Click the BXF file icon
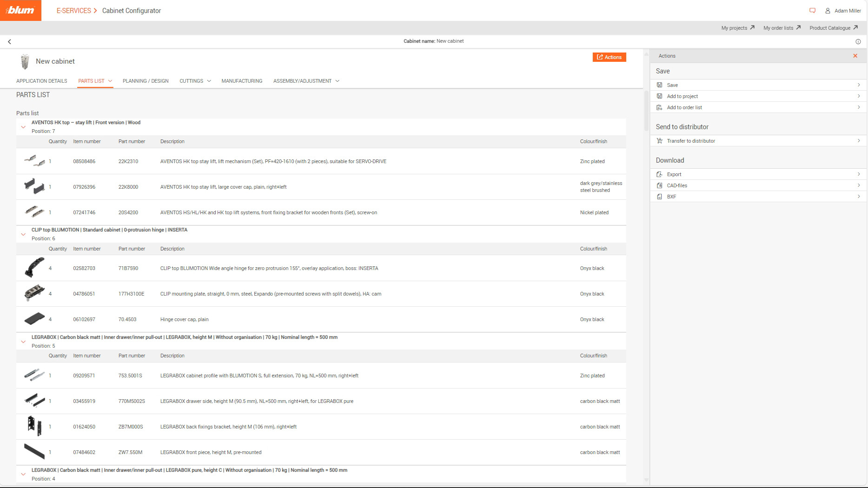The width and height of the screenshot is (868, 488). click(x=659, y=197)
